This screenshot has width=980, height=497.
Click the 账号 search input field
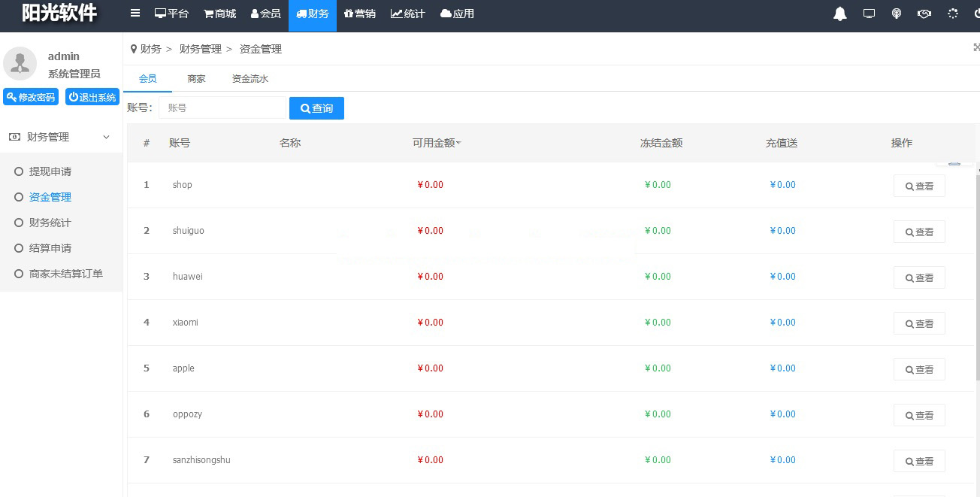(222, 108)
